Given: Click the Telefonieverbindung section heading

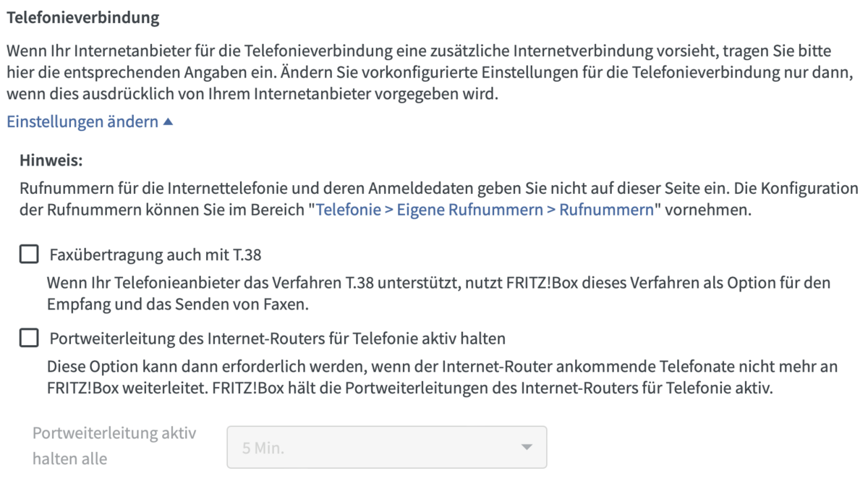Looking at the screenshot, I should 82,18.
